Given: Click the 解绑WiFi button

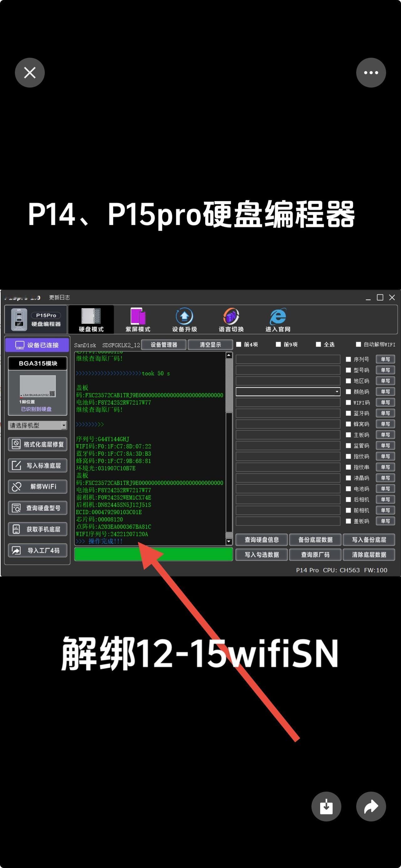Looking at the screenshot, I should [37, 487].
